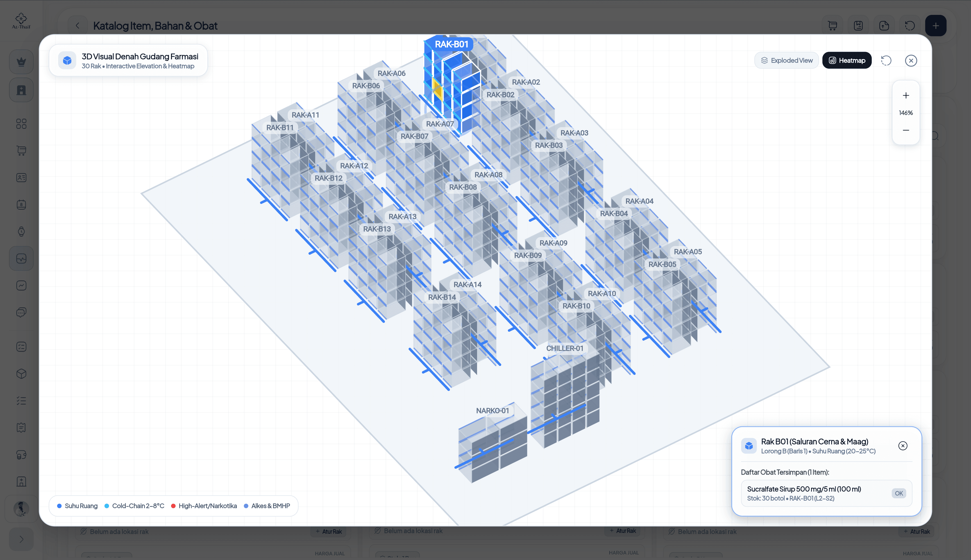Click the Suhu Ruang legend entry
971x560 pixels.
point(77,506)
